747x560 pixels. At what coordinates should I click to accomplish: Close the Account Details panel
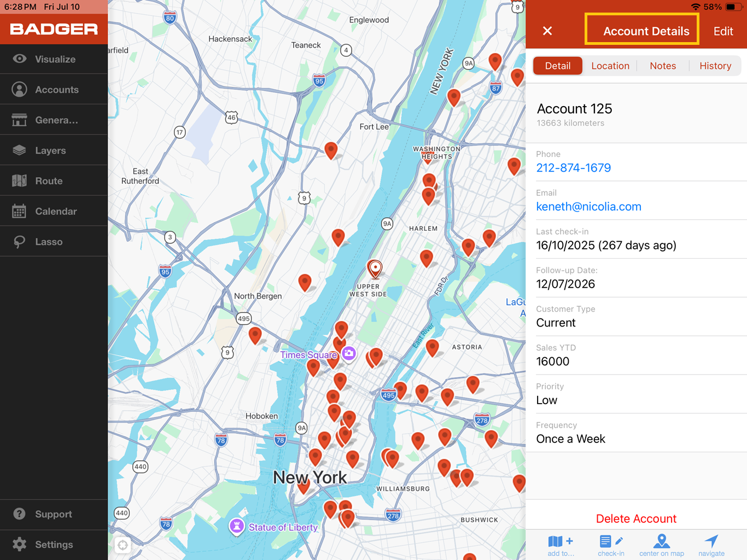[547, 31]
